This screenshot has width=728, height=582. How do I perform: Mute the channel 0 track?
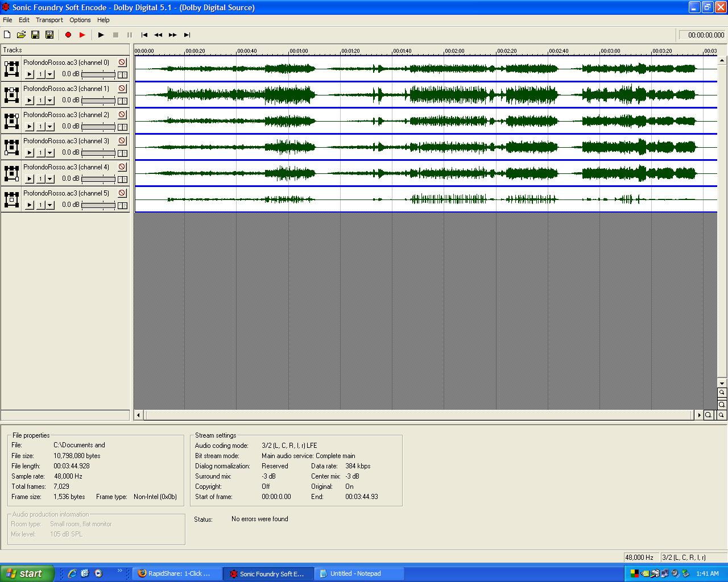click(122, 62)
